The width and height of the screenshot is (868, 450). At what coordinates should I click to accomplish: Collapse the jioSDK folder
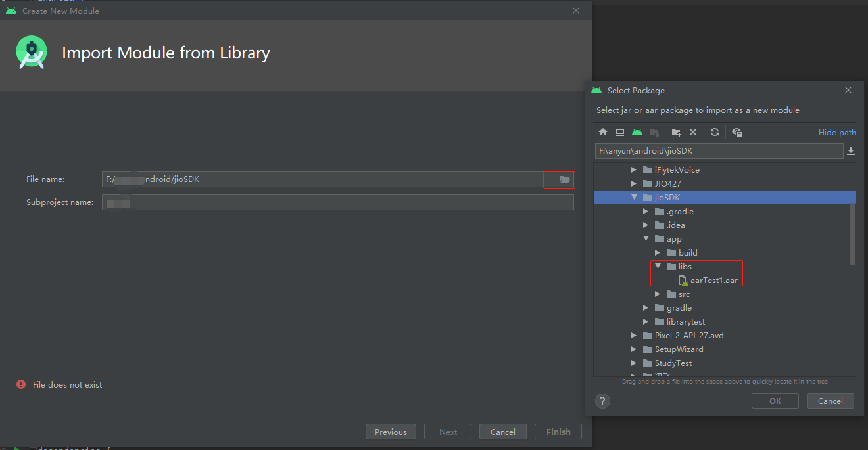[x=634, y=197]
